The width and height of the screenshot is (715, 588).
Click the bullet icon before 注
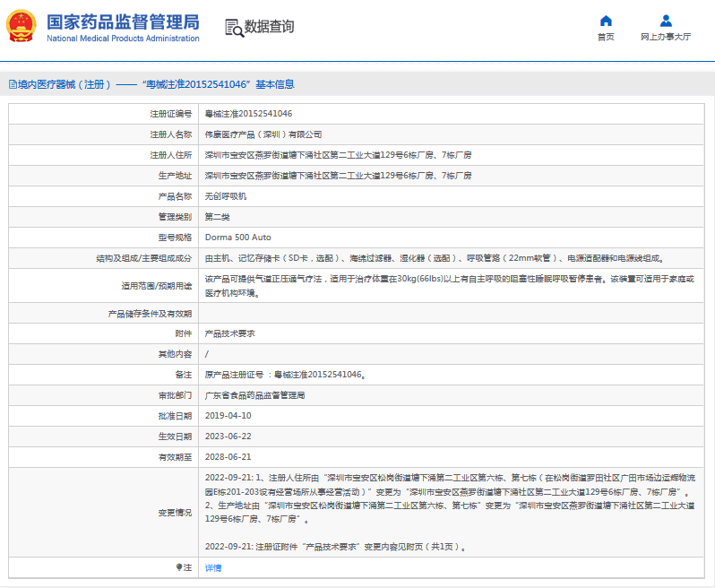tap(179, 567)
